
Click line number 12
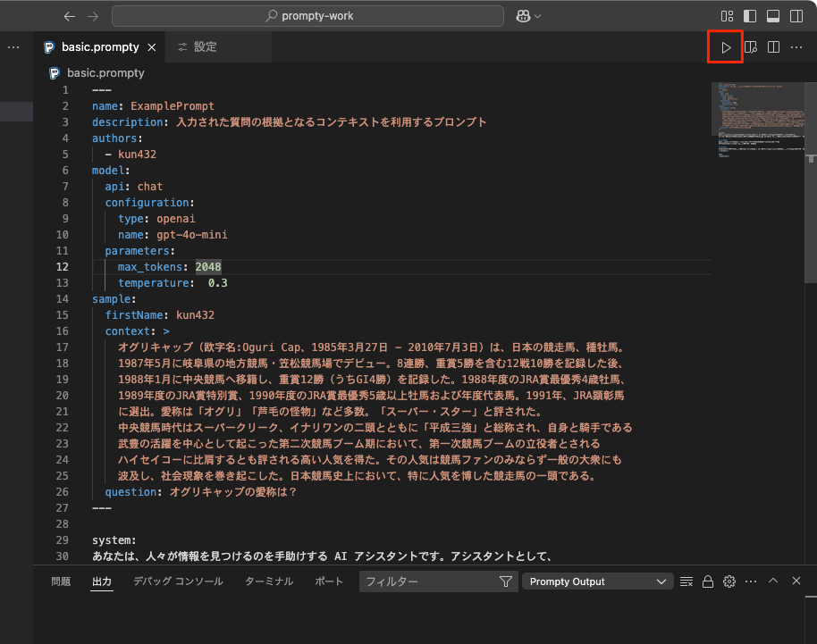click(x=63, y=267)
